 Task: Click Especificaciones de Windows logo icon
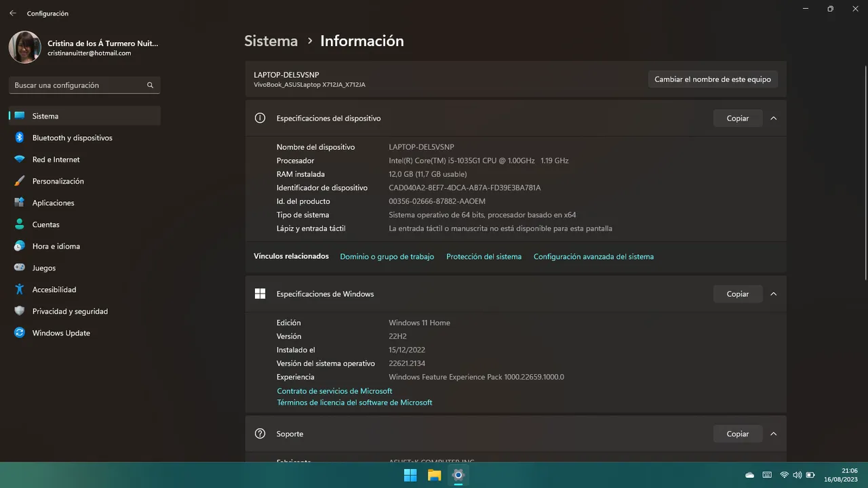tap(260, 293)
